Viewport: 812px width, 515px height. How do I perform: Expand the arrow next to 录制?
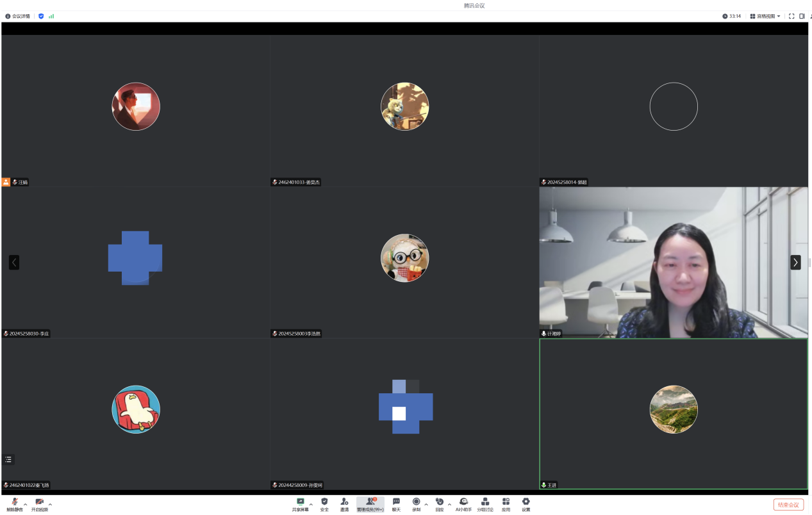coord(426,504)
